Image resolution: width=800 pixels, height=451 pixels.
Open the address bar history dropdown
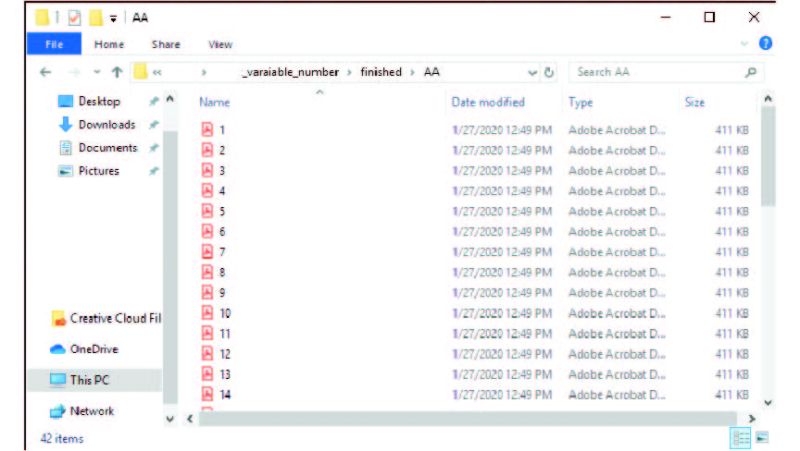coord(532,72)
